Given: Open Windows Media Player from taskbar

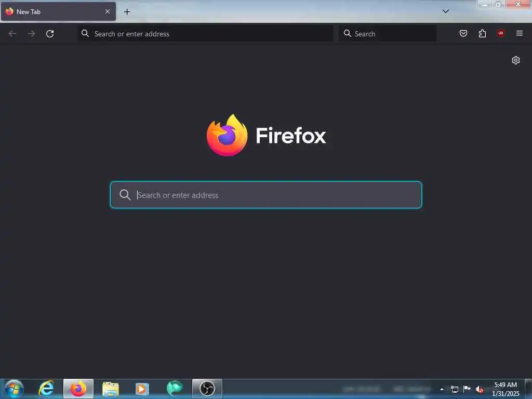Looking at the screenshot, I should pos(142,389).
